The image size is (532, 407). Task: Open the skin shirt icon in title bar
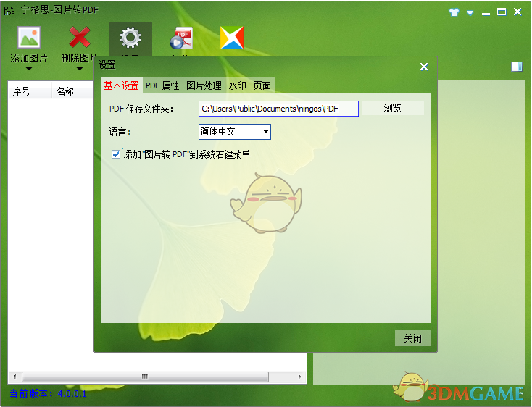[x=454, y=12]
